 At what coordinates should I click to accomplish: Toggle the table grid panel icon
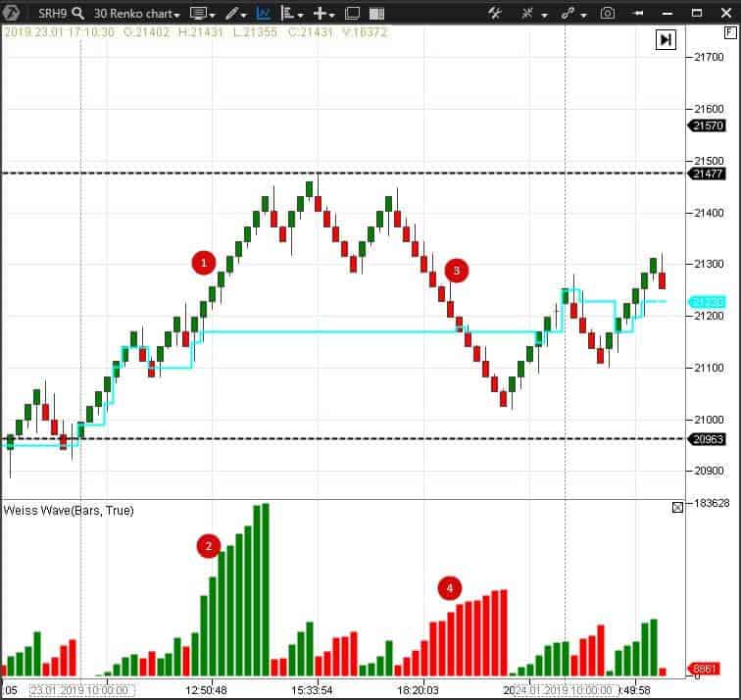pos(376,14)
